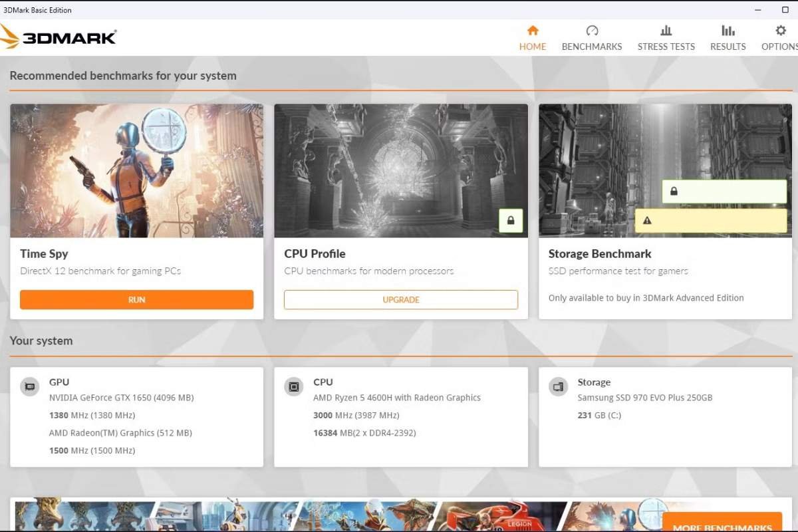Click the GPU icon in Your system
This screenshot has width=798, height=532.
pyautogui.click(x=29, y=386)
